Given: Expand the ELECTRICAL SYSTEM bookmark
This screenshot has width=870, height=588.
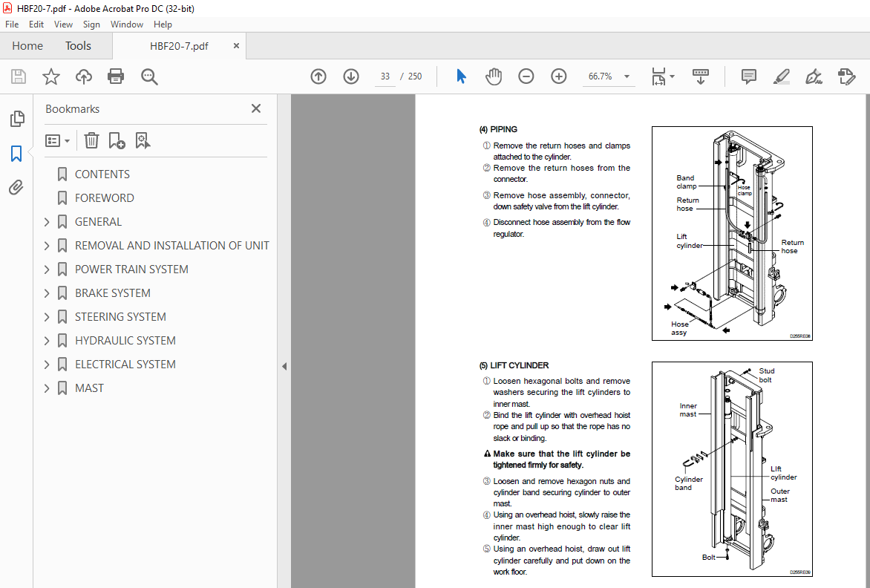Looking at the screenshot, I should click(48, 365).
